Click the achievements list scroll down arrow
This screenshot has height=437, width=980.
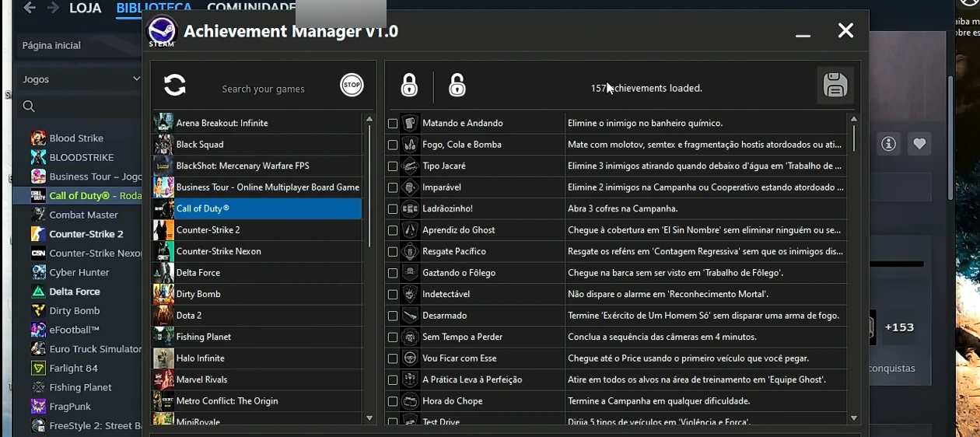point(853,418)
